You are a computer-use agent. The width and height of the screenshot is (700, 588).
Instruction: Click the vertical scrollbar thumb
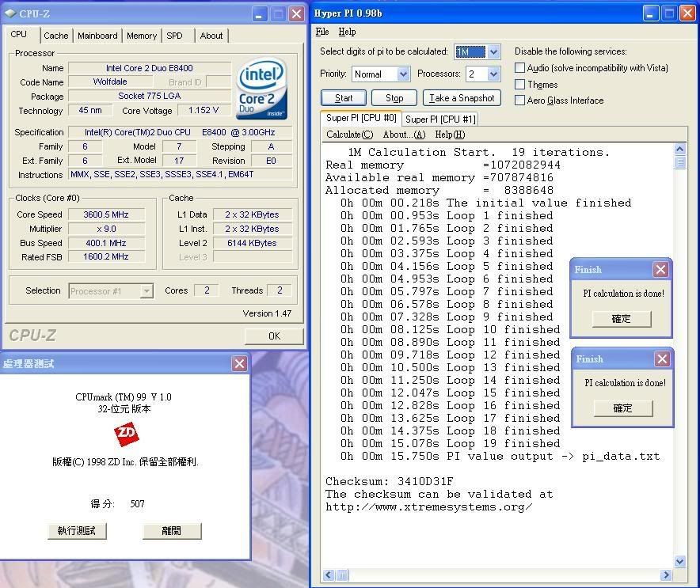[679, 161]
